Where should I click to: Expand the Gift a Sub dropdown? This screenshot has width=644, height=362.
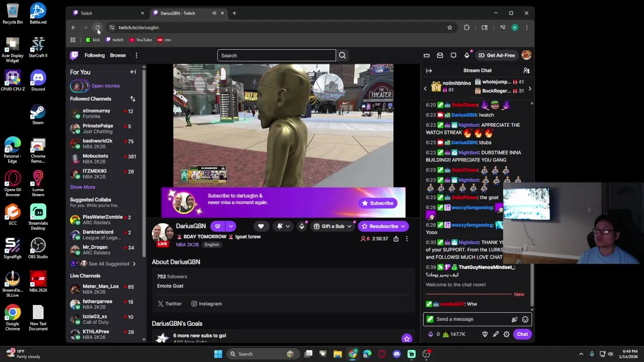[x=349, y=226]
